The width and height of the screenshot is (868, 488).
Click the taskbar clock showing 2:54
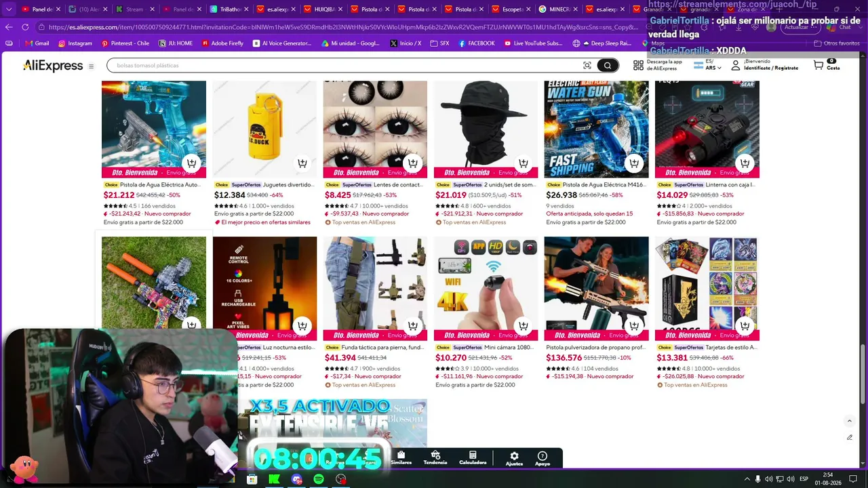pos(828,479)
